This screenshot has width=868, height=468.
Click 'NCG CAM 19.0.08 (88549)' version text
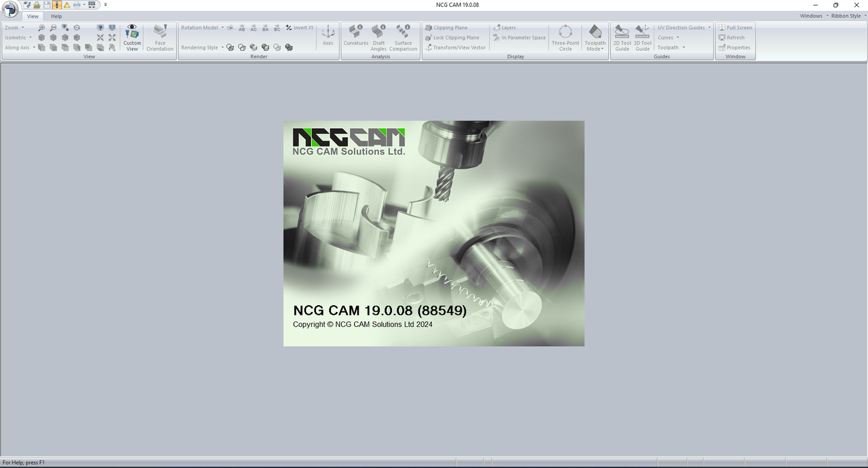[x=380, y=311]
